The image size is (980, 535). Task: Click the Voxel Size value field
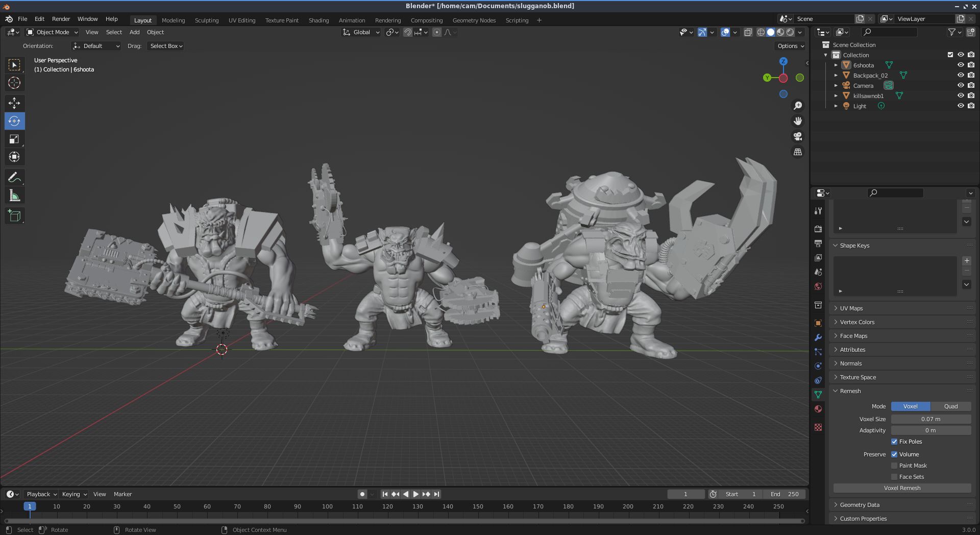click(930, 419)
